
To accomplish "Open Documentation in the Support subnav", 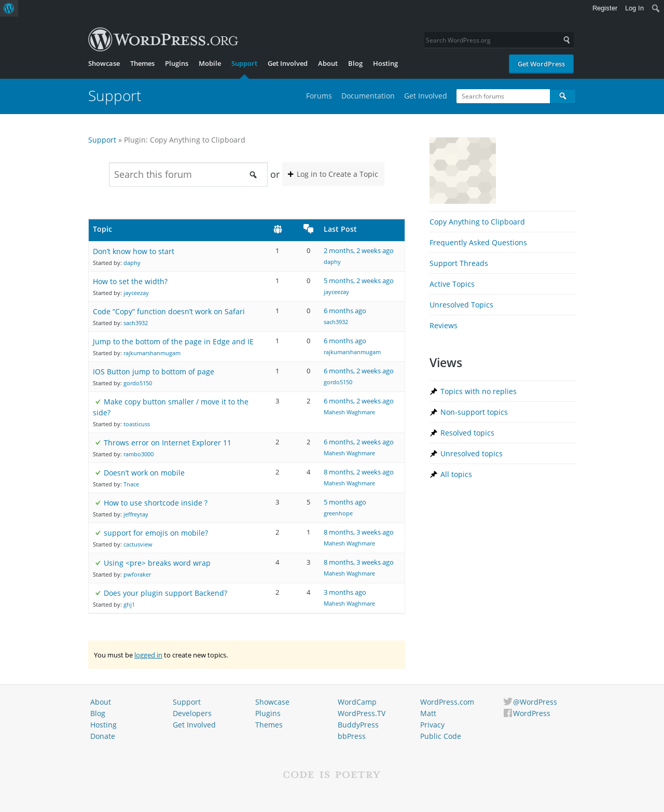I will pyautogui.click(x=368, y=96).
